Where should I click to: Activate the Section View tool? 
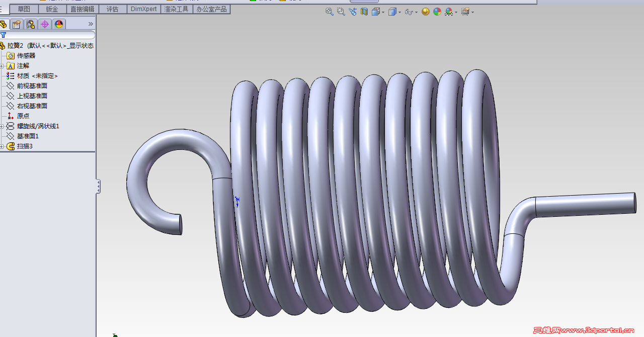364,12
